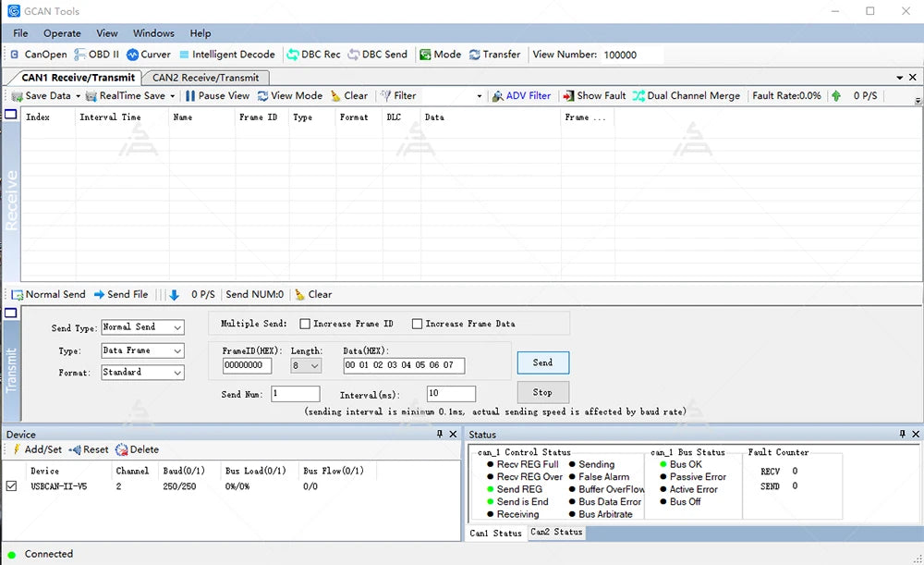Screen dimensions: 924x565
Task: Open the Operate menu
Action: (62, 33)
